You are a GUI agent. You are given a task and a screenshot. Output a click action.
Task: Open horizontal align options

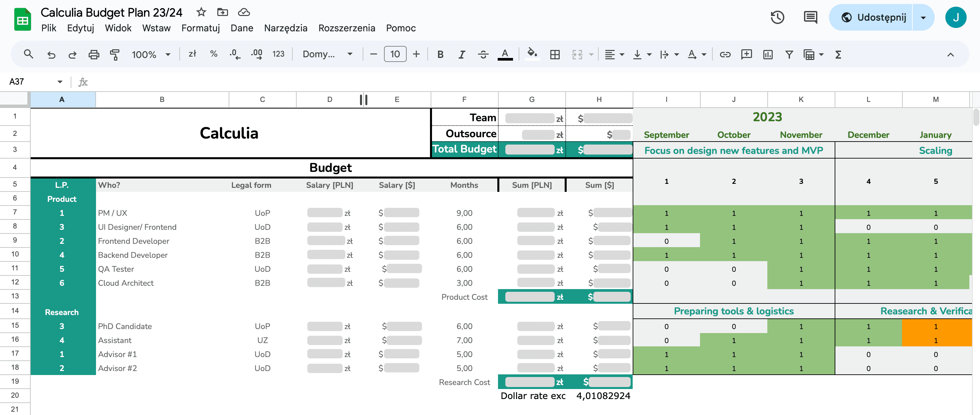click(x=614, y=54)
